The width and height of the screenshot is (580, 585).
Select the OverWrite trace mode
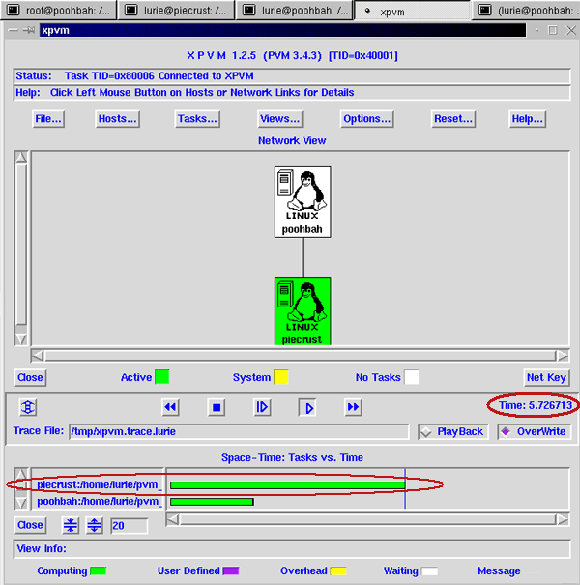[534, 432]
